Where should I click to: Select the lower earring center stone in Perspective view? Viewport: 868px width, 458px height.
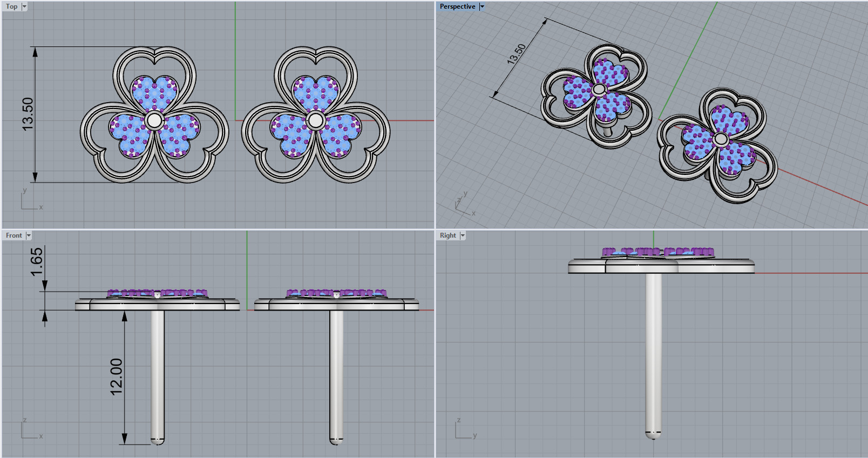tap(720, 139)
